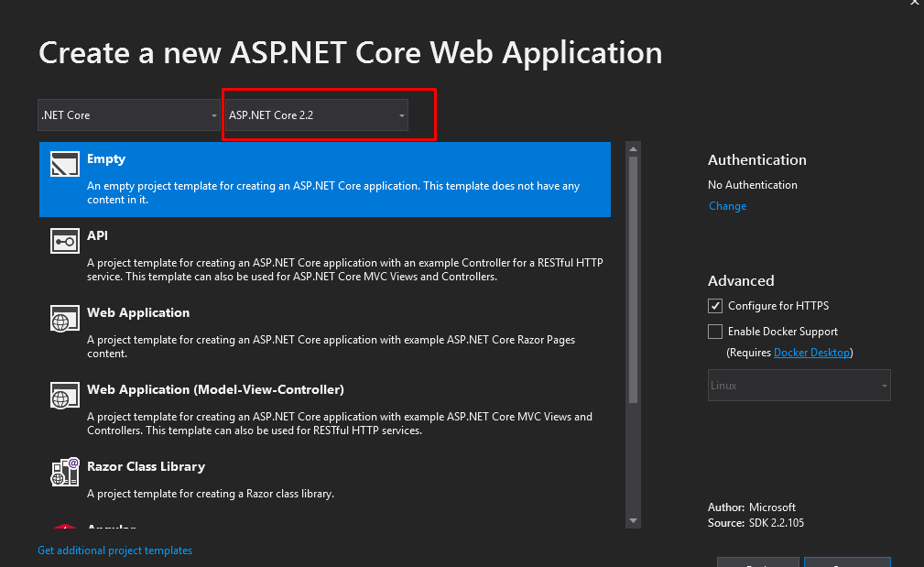
Task: Click the Source SDK 2.2.105 text
Action: pos(756,523)
